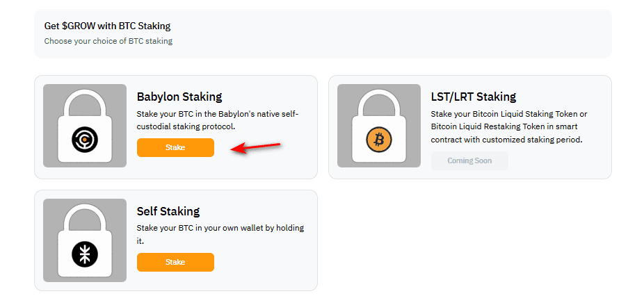
Task: Open the LST/LRT Staking heading
Action: pos(474,97)
